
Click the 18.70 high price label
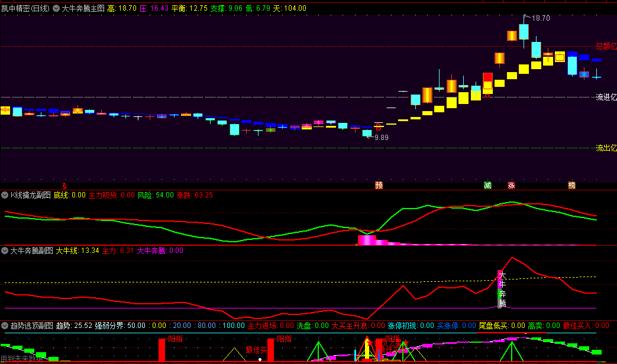click(541, 18)
